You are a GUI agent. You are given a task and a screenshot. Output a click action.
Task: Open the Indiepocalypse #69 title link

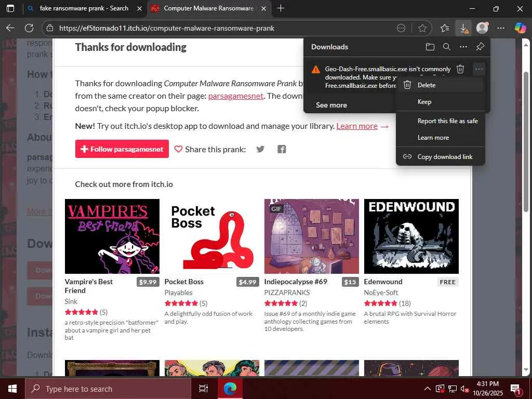pyautogui.click(x=296, y=282)
